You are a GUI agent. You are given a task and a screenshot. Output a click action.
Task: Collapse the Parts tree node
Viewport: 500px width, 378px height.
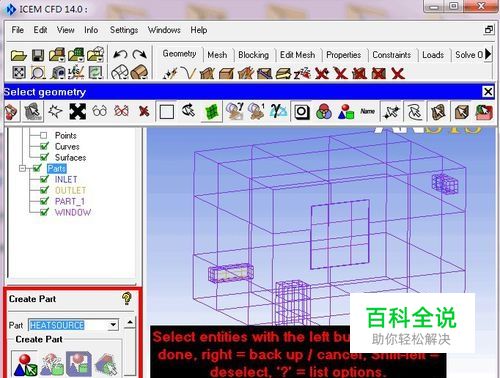coord(22,168)
